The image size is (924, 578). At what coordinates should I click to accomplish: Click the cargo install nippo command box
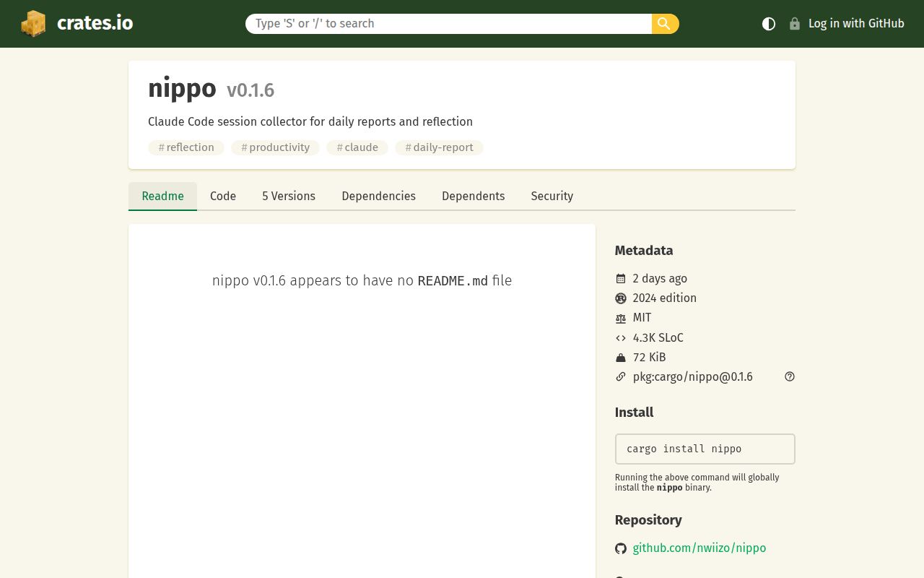[x=705, y=449]
